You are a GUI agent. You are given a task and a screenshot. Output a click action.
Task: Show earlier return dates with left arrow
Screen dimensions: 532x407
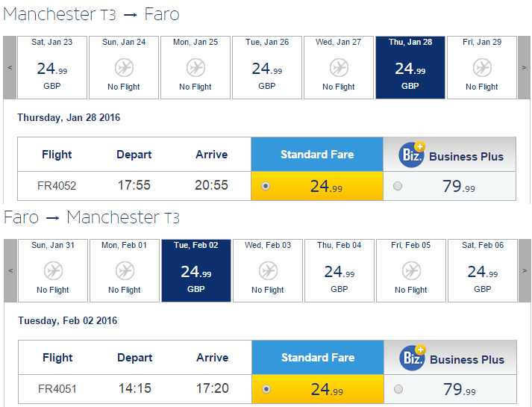(x=10, y=270)
